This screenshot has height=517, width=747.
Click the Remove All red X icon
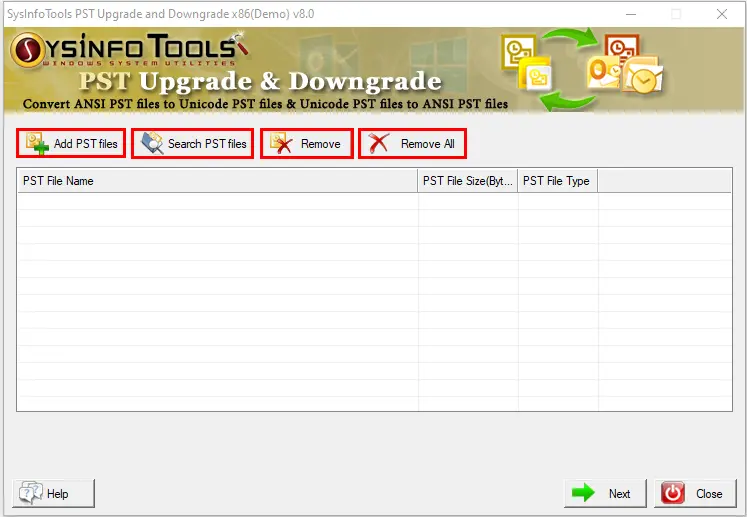pyautogui.click(x=379, y=143)
